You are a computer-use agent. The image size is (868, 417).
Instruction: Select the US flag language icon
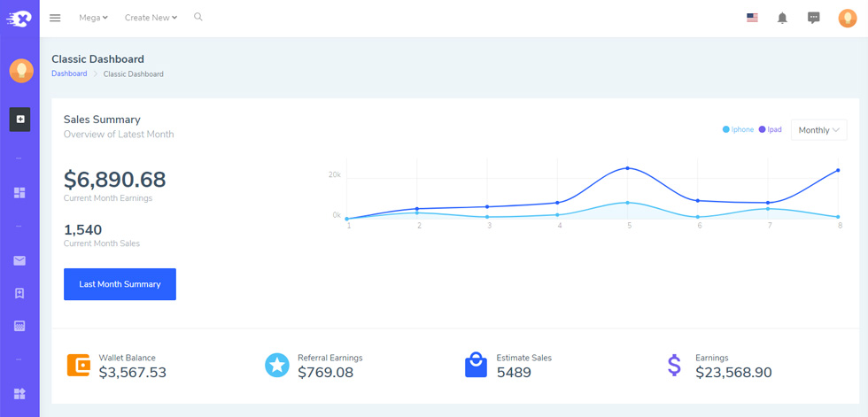pyautogui.click(x=752, y=18)
